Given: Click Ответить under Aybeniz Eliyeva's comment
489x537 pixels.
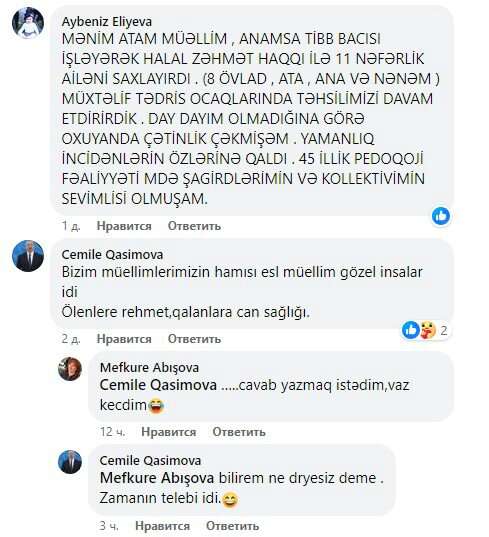Looking at the screenshot, I should tap(194, 226).
